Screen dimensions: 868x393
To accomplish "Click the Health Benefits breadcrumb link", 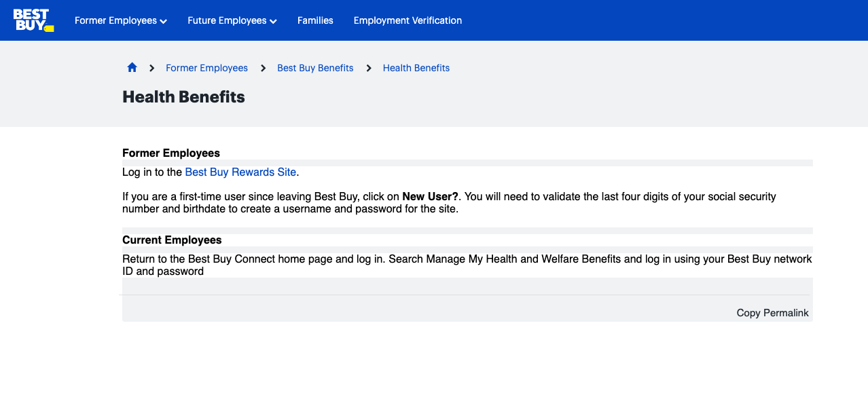I will (416, 68).
